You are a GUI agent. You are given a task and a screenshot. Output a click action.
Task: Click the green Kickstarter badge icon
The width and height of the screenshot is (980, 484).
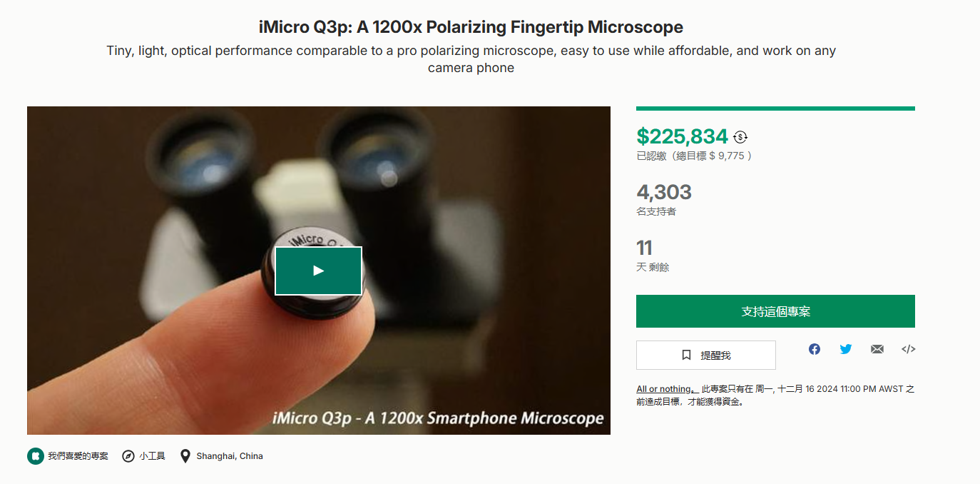pyautogui.click(x=36, y=456)
